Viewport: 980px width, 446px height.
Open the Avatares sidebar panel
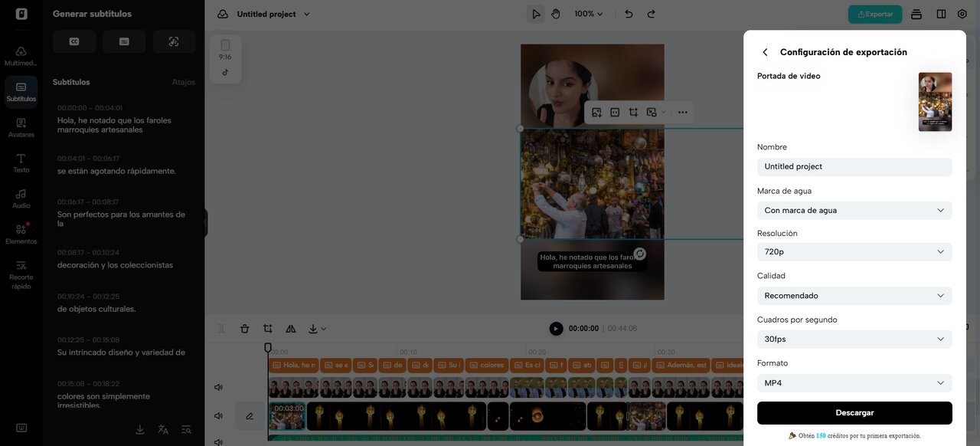click(21, 127)
